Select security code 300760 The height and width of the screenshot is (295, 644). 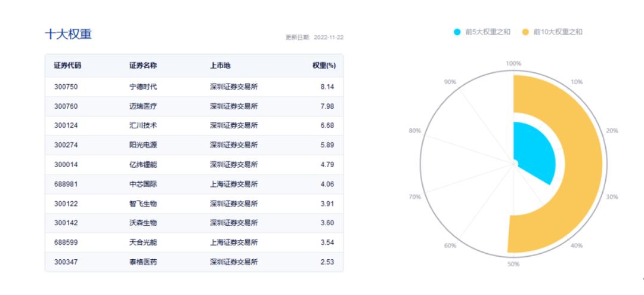point(66,106)
